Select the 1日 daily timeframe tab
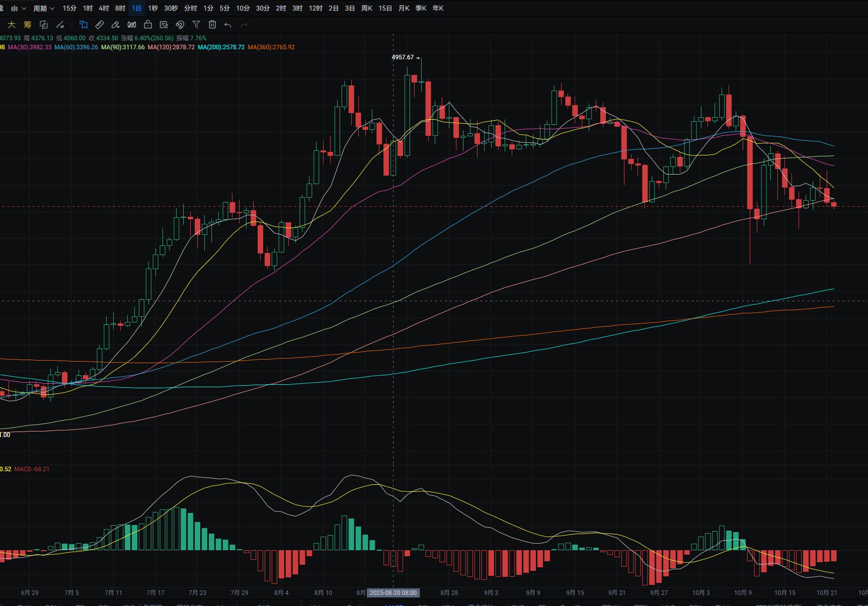Screen dimensions: 868x606 pyautogui.click(x=136, y=9)
